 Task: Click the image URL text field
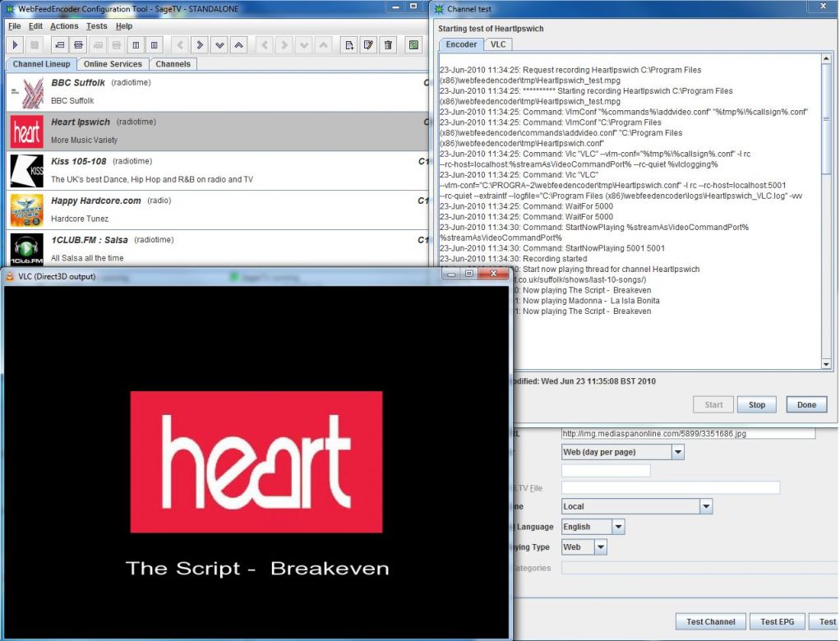(688, 433)
